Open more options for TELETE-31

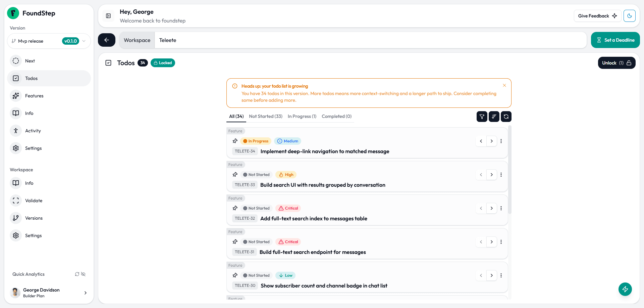(501, 242)
